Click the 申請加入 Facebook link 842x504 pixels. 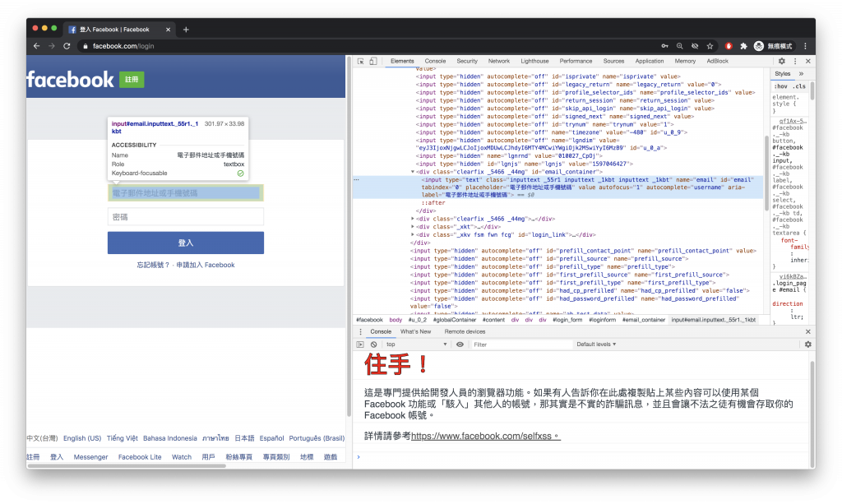pyautogui.click(x=206, y=265)
